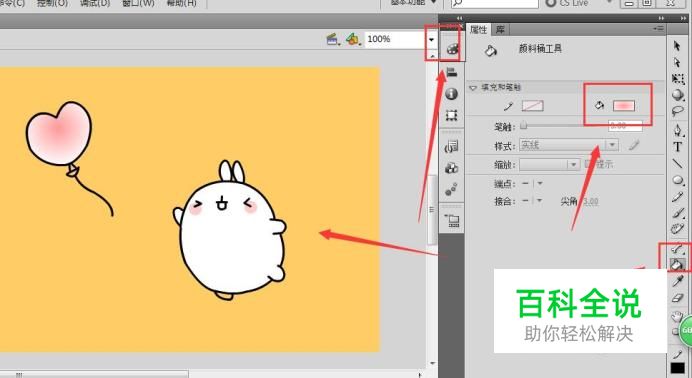Click the help search input field
Image resolution: width=692 pixels, height=378 pixels.
[495, 4]
